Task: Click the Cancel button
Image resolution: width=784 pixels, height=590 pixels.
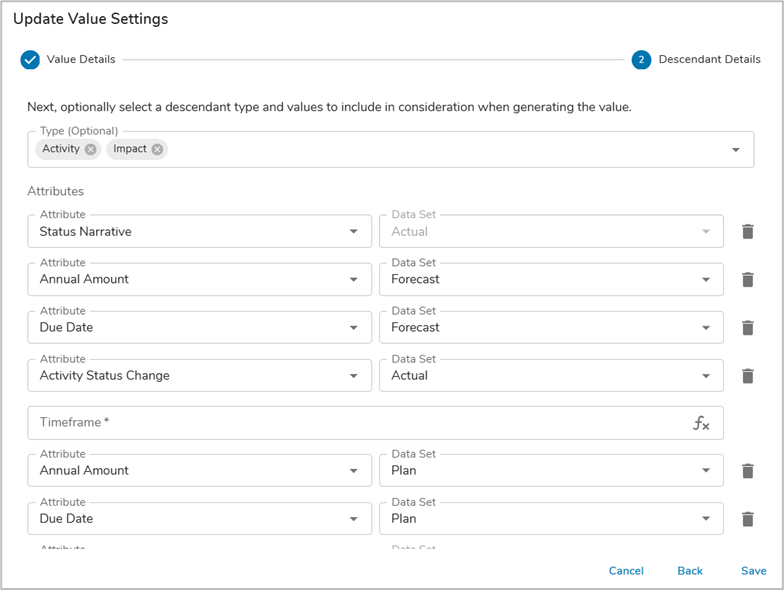Action: click(x=626, y=571)
